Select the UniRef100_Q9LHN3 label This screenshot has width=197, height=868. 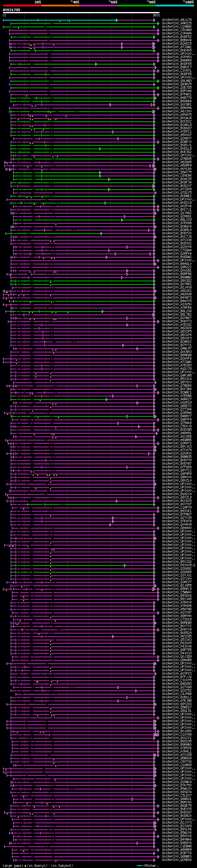(177, 81)
